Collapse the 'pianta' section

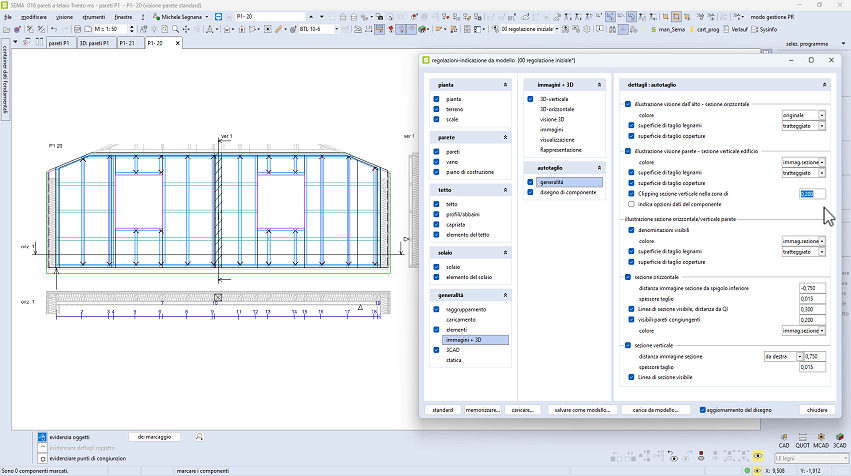[506, 85]
